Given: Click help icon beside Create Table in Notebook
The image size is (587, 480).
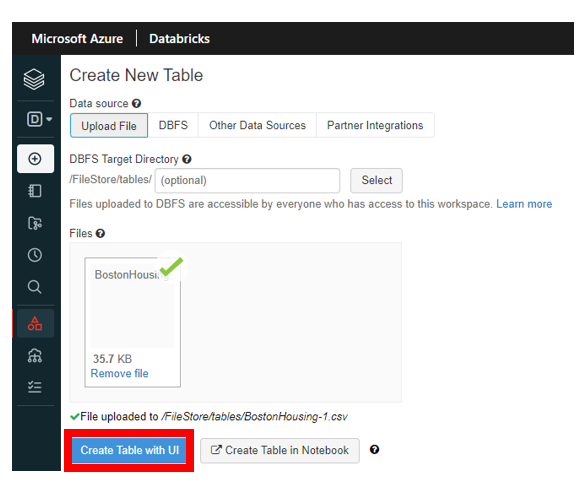Looking at the screenshot, I should pyautogui.click(x=374, y=449).
